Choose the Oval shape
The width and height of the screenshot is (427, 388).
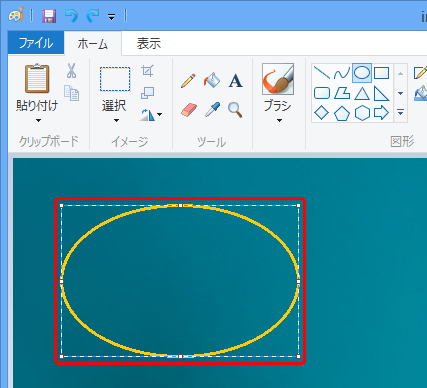(362, 73)
